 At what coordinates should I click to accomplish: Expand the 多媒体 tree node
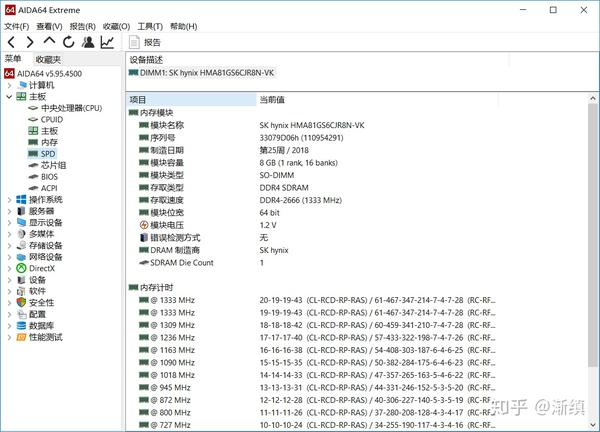click(9, 234)
